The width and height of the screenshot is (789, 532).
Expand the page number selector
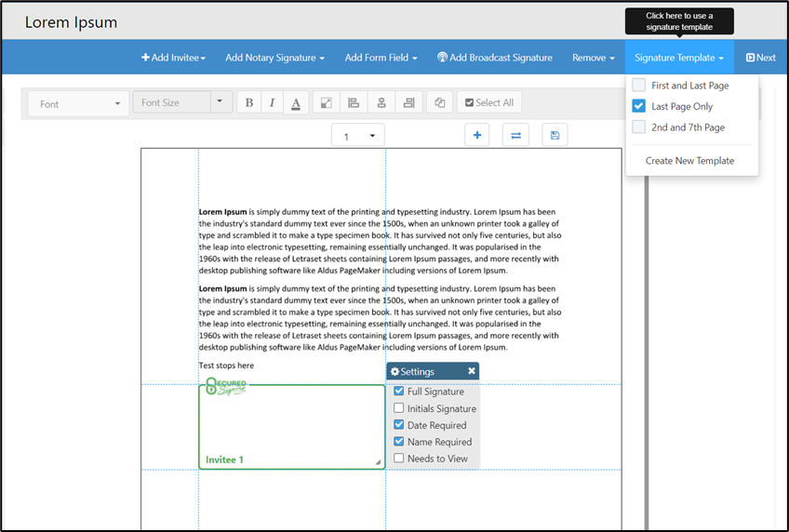click(x=358, y=137)
